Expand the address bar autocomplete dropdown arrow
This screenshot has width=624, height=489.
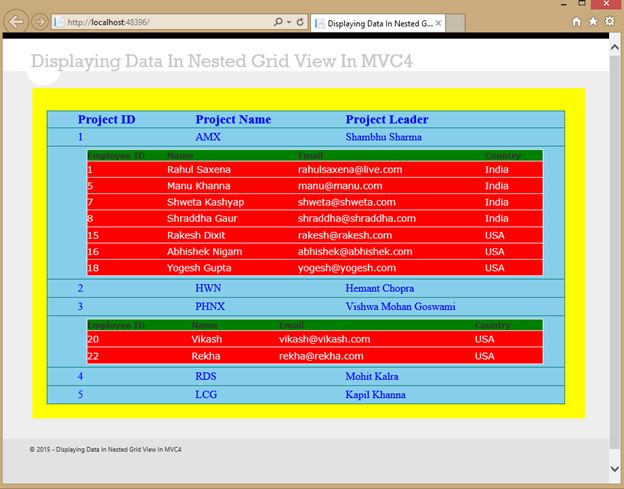tap(289, 22)
